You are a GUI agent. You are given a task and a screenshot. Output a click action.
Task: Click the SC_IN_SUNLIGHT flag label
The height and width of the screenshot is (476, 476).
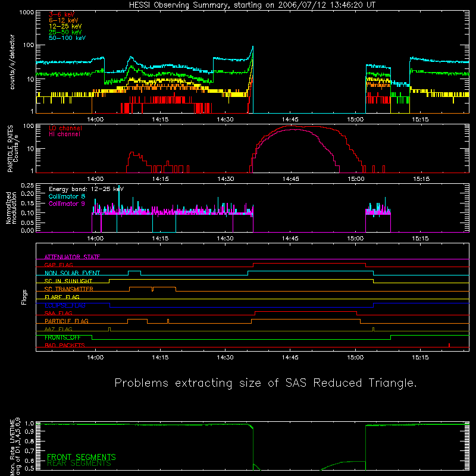click(68, 281)
